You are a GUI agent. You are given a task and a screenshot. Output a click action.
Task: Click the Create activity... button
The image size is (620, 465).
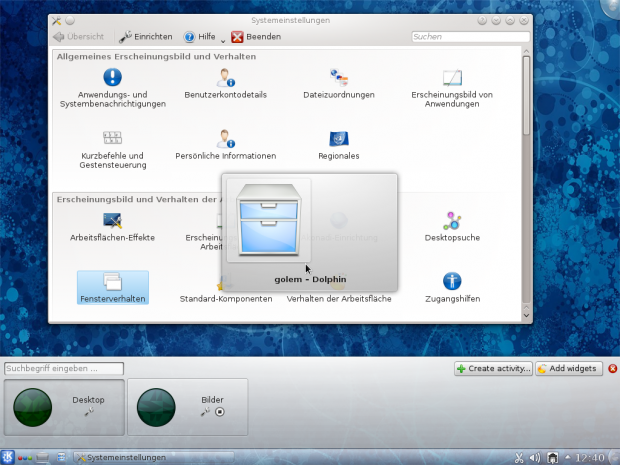(x=493, y=368)
